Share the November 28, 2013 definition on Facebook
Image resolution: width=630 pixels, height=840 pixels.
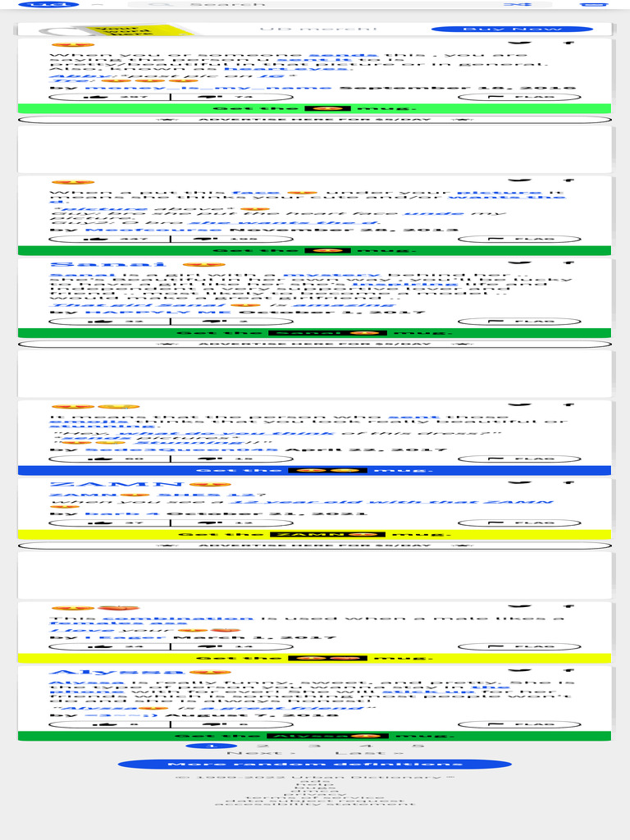(x=568, y=180)
